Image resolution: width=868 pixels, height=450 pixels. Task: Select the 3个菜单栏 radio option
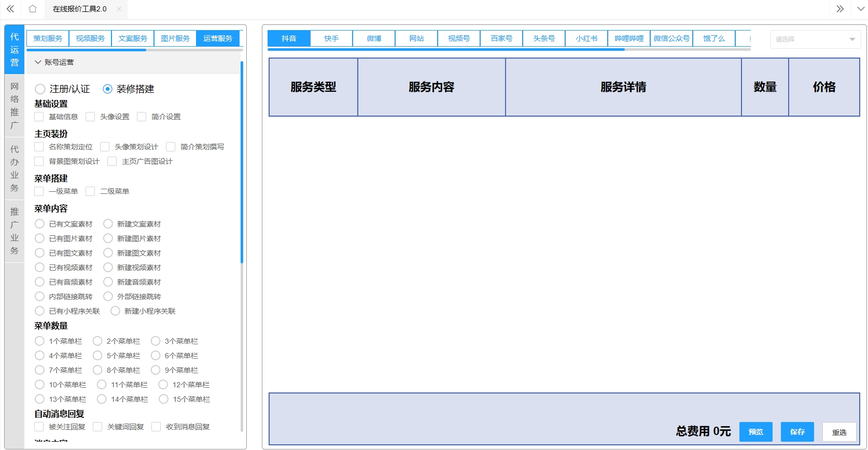156,341
